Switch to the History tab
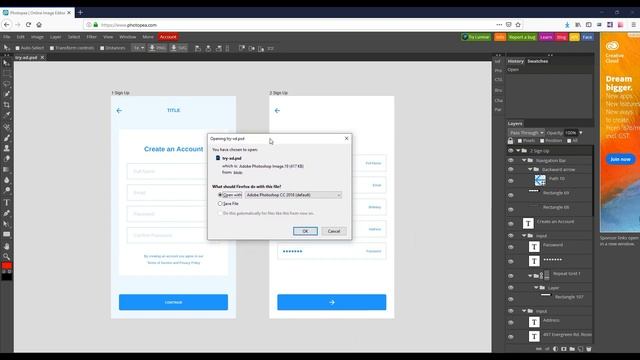The image size is (640, 360). click(516, 61)
